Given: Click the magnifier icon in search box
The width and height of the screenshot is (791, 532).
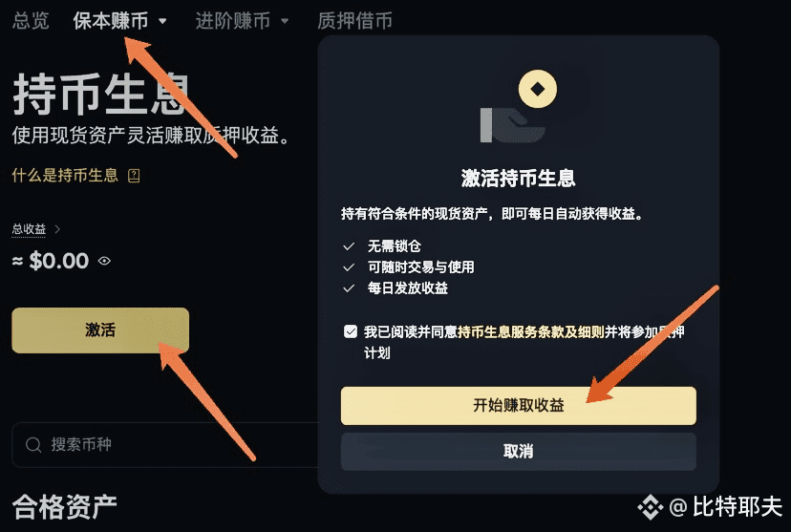Looking at the screenshot, I should [x=33, y=445].
